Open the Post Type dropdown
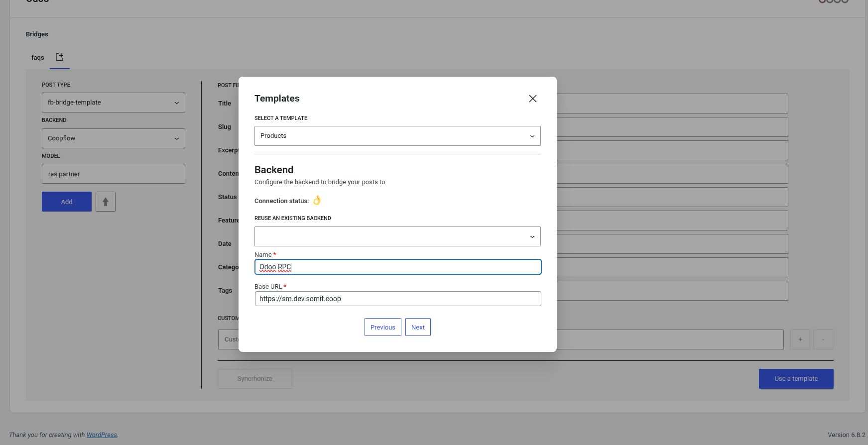This screenshot has height=445, width=868. [x=114, y=103]
